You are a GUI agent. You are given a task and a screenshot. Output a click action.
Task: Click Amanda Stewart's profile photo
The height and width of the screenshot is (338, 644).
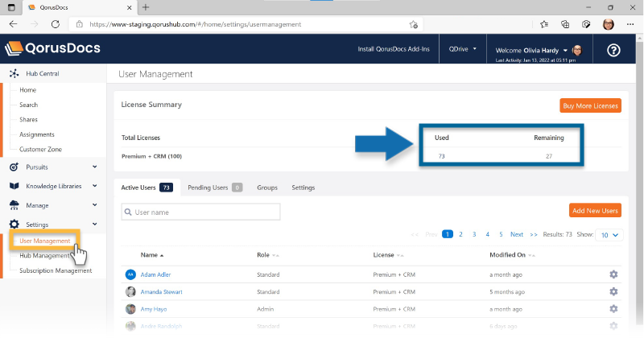[x=130, y=291]
